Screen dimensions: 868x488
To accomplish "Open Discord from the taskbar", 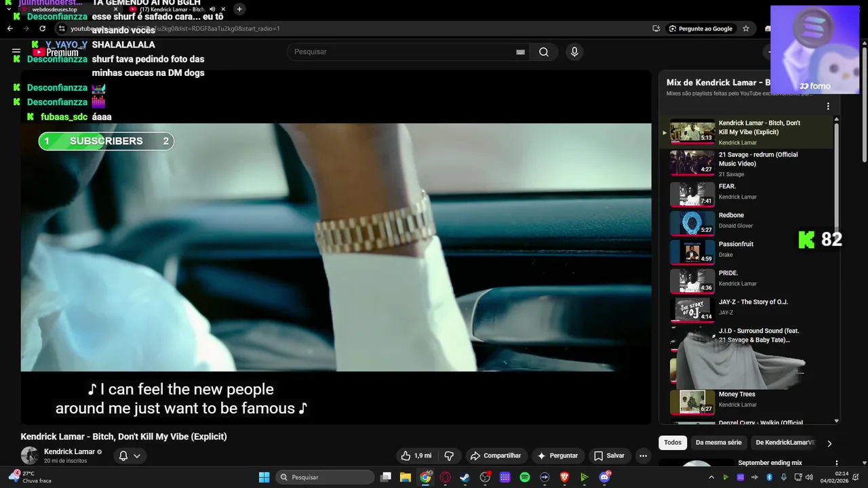I will pyautogui.click(x=604, y=477).
